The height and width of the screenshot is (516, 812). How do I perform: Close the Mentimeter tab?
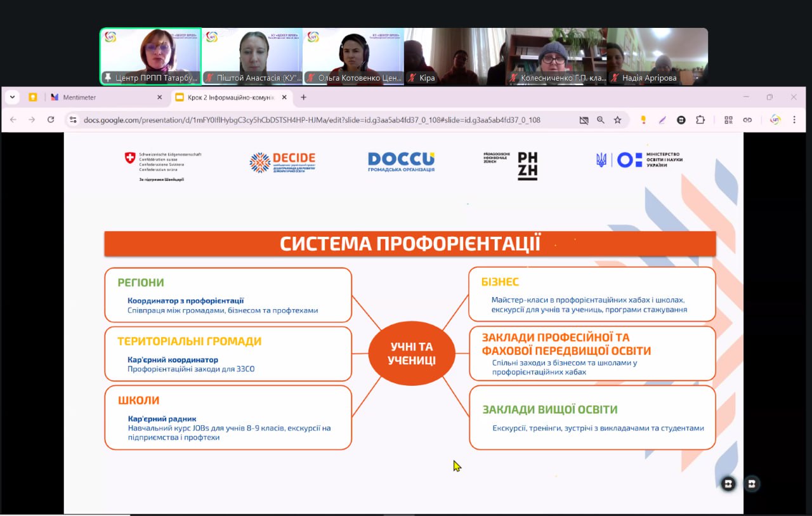pos(159,97)
